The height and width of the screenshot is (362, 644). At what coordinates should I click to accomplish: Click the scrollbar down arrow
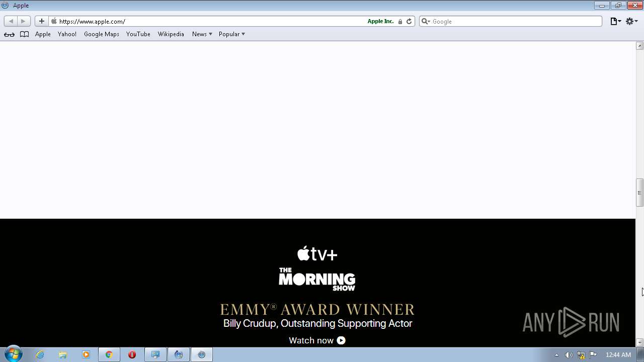pos(640,342)
